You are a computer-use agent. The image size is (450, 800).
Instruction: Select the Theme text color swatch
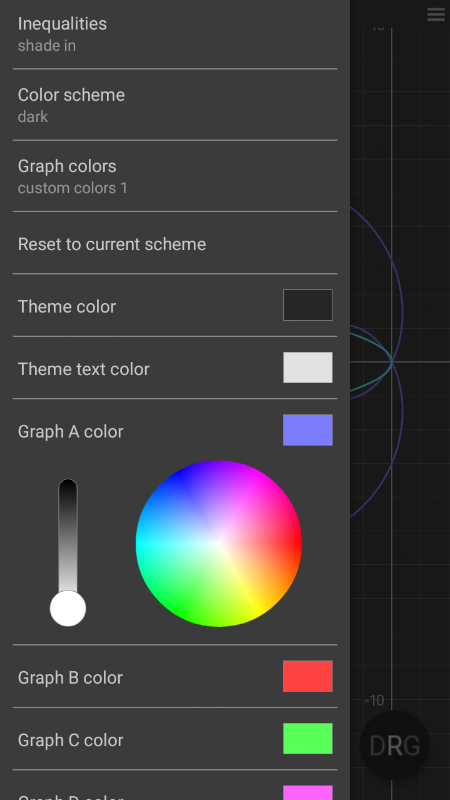pos(308,367)
